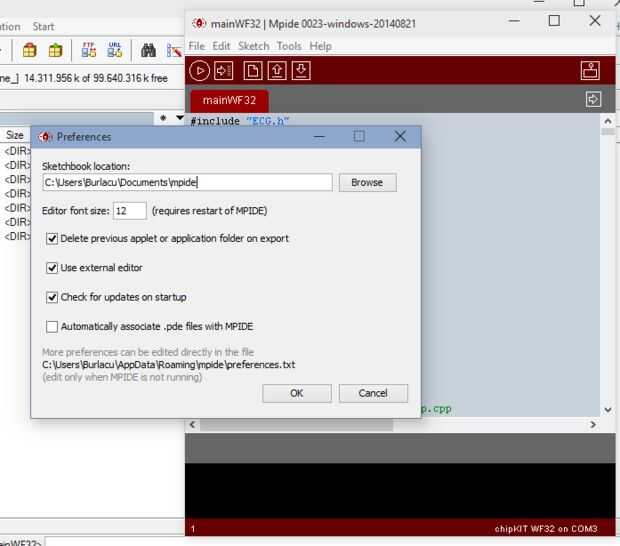Image resolution: width=620 pixels, height=546 pixels.
Task: Click the first <DIR> row in file list
Action: coord(16,151)
